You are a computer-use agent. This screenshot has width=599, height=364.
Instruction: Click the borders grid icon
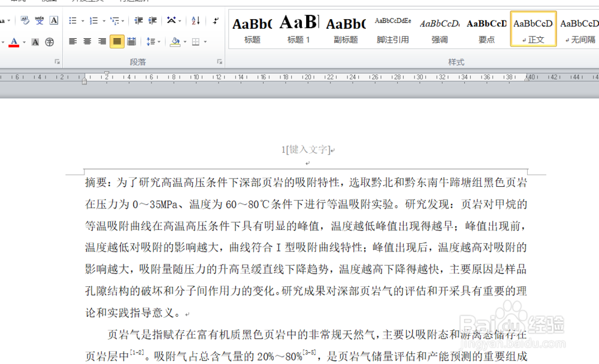pos(196,42)
